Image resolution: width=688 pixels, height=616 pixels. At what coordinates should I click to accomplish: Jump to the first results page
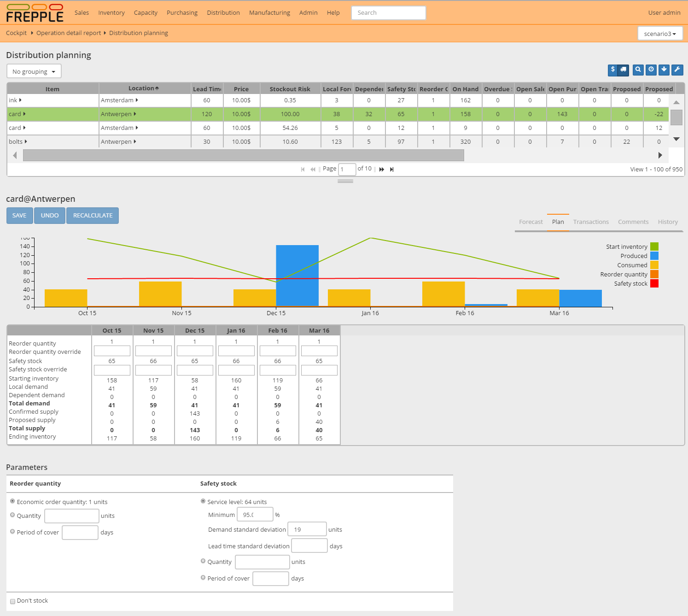pos(303,169)
